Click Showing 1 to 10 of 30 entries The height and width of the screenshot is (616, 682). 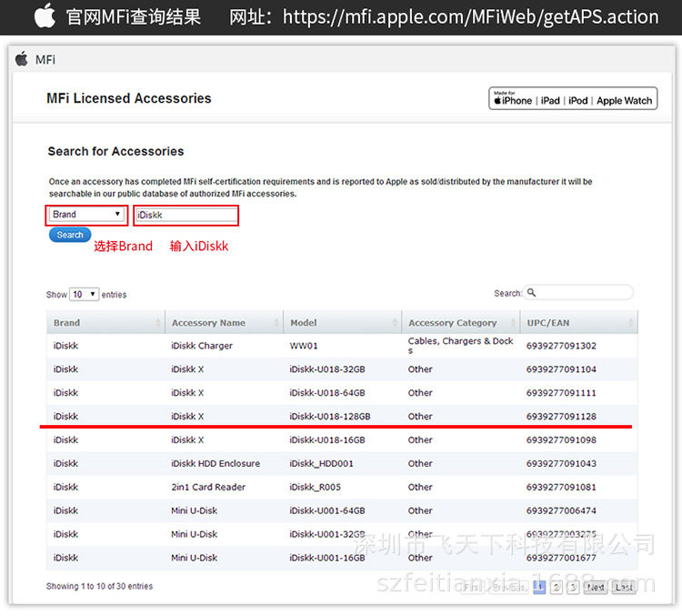(x=100, y=586)
